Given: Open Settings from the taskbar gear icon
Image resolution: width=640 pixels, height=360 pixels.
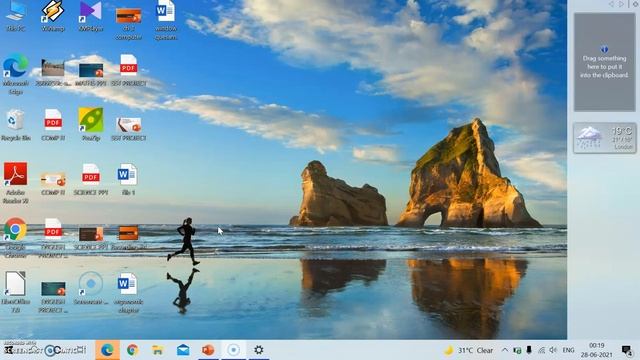Looking at the screenshot, I should (x=259, y=350).
